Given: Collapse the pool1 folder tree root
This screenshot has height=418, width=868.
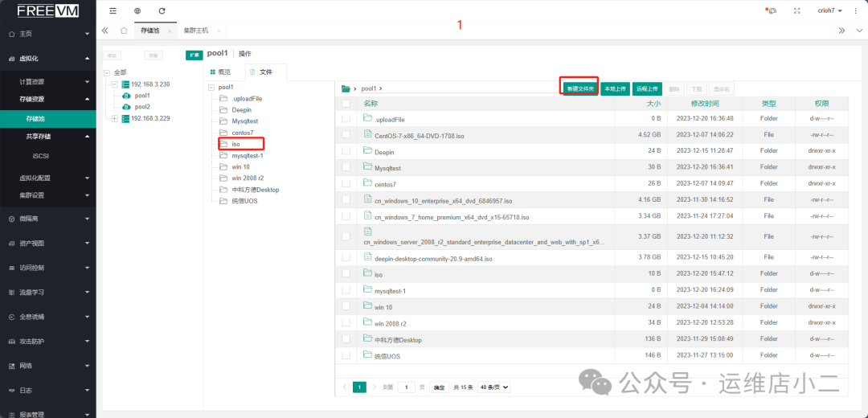Looking at the screenshot, I should click(x=211, y=87).
